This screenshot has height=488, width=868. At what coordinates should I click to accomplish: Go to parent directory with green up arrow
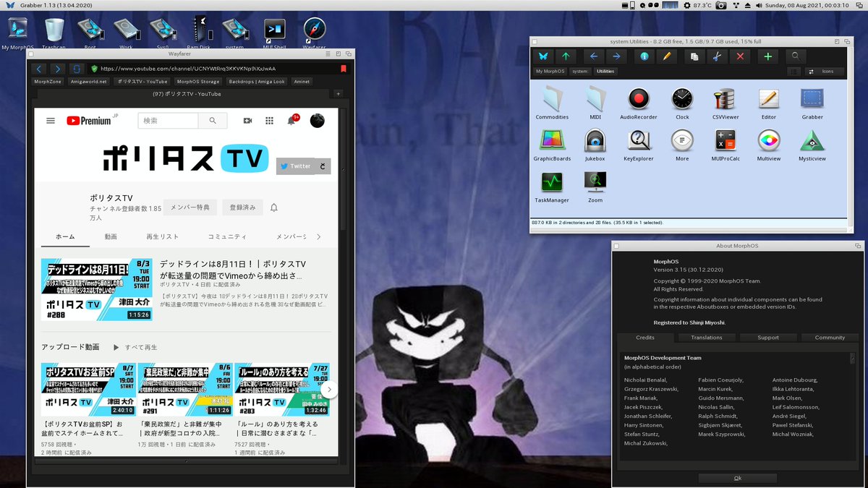[x=565, y=56]
